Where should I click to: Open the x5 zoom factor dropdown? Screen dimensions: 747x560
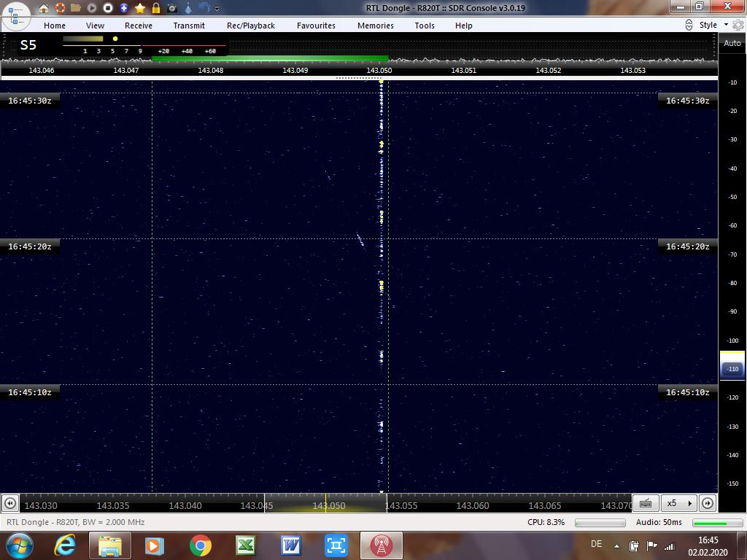click(679, 503)
